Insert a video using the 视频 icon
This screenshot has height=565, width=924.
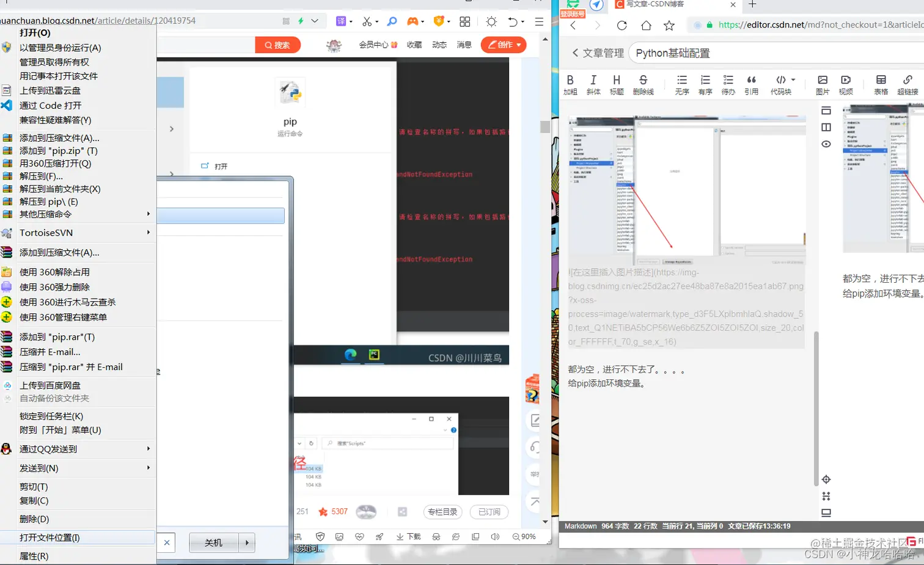click(846, 82)
